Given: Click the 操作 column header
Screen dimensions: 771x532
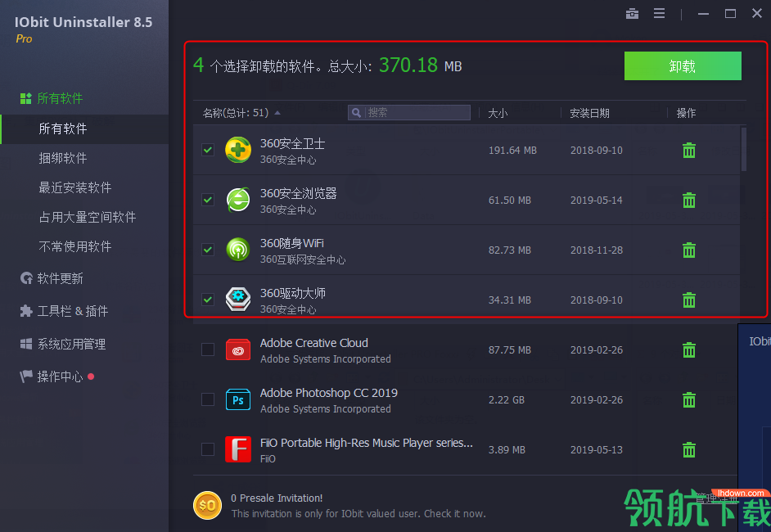Looking at the screenshot, I should coord(686,114).
